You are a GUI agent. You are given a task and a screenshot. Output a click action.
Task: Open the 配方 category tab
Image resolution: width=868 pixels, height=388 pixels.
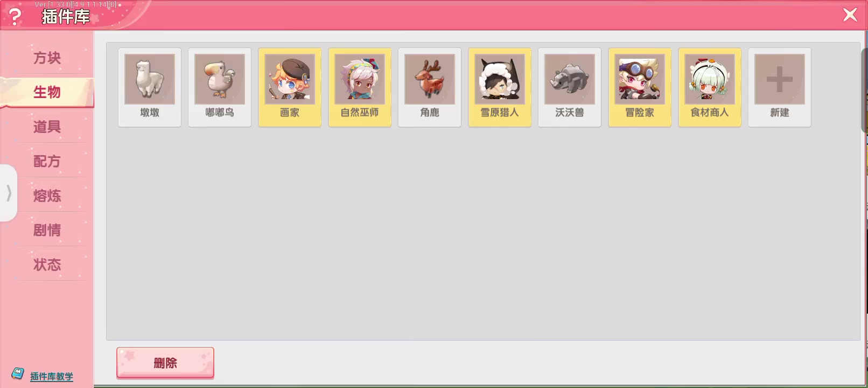[x=47, y=161]
